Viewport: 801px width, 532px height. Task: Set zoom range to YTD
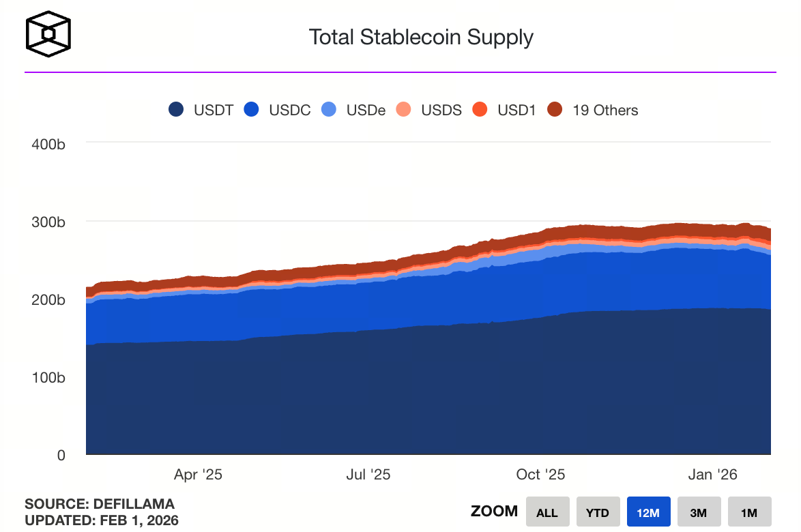point(598,512)
